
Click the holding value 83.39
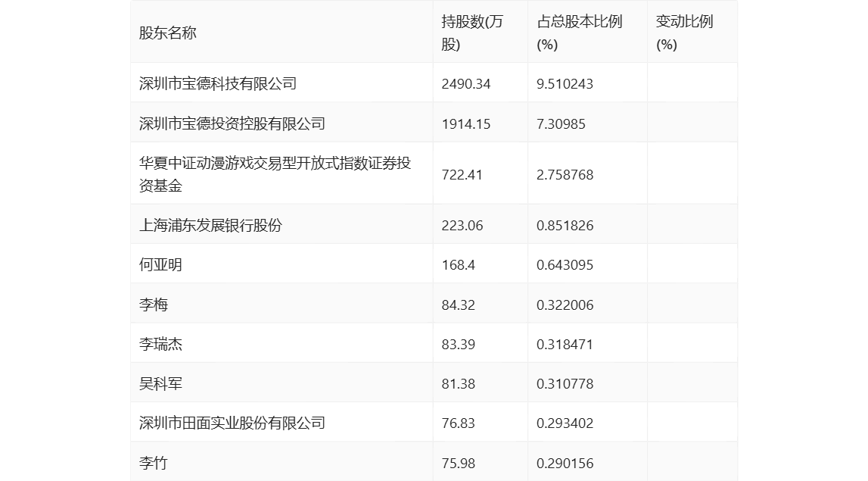[x=459, y=344]
